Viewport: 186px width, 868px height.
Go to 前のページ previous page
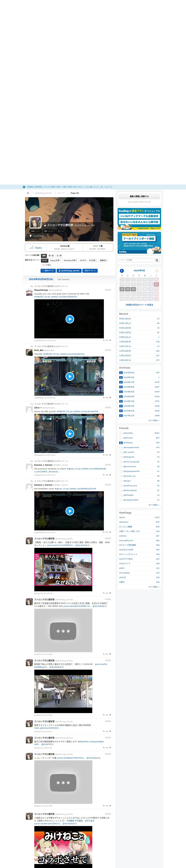48,271
